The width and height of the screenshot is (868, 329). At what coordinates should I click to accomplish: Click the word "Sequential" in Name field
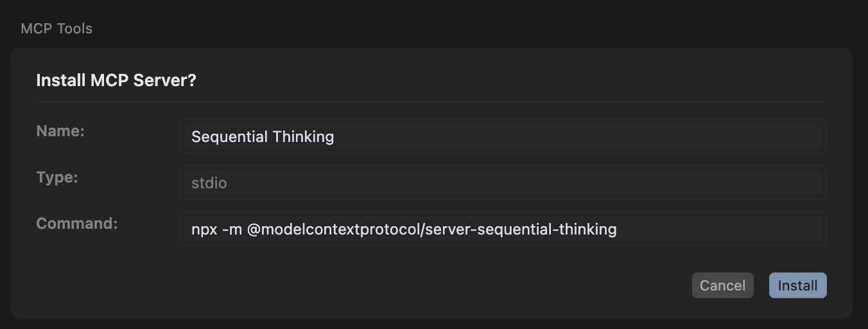tap(229, 137)
